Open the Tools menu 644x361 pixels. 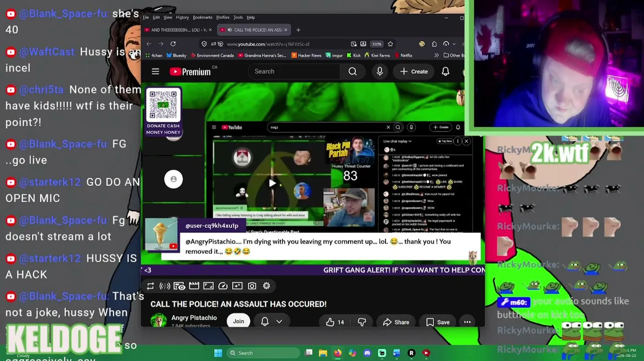(238, 18)
